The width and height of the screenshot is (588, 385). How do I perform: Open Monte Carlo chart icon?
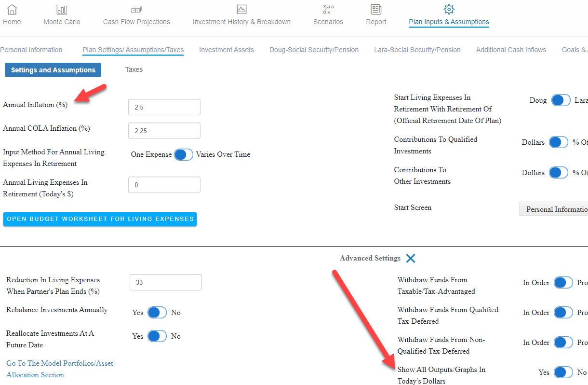coord(62,9)
